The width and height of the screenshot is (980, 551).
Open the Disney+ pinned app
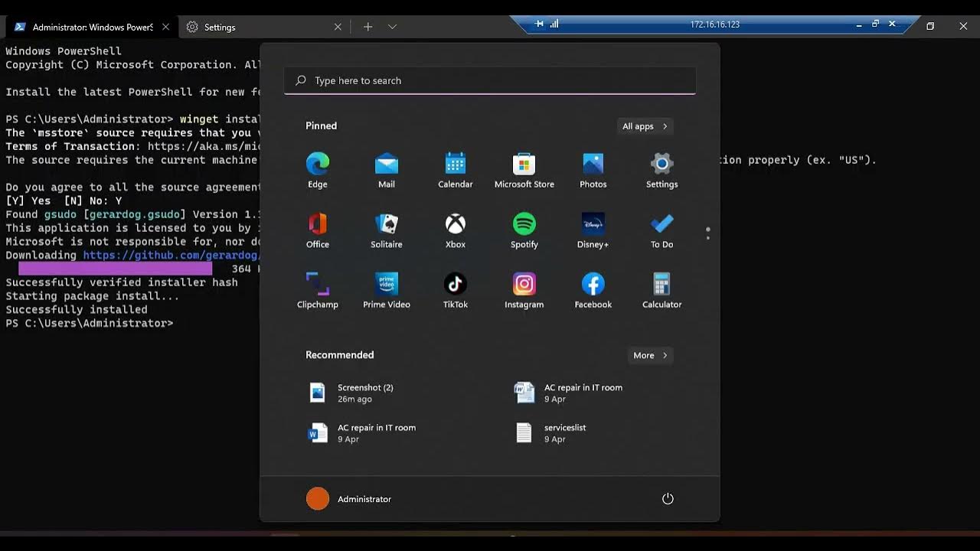(x=593, y=231)
